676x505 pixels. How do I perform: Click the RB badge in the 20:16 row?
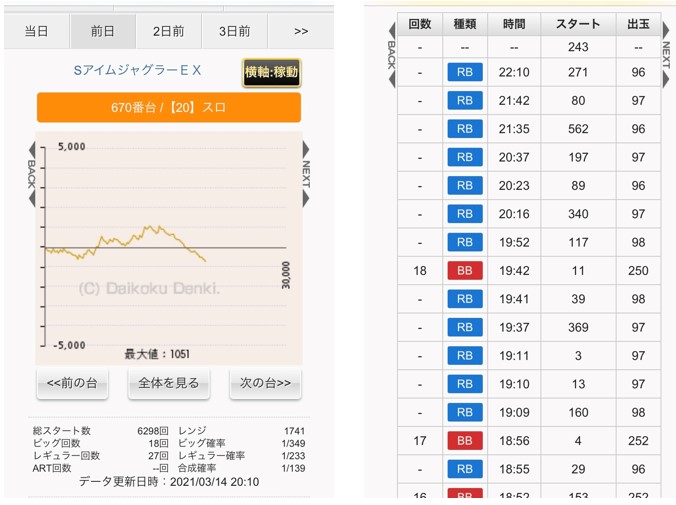point(465,214)
